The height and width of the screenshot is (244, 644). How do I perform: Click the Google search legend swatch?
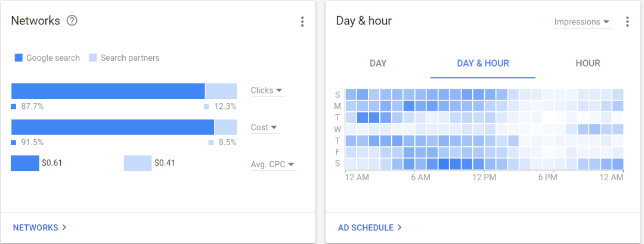click(x=18, y=58)
